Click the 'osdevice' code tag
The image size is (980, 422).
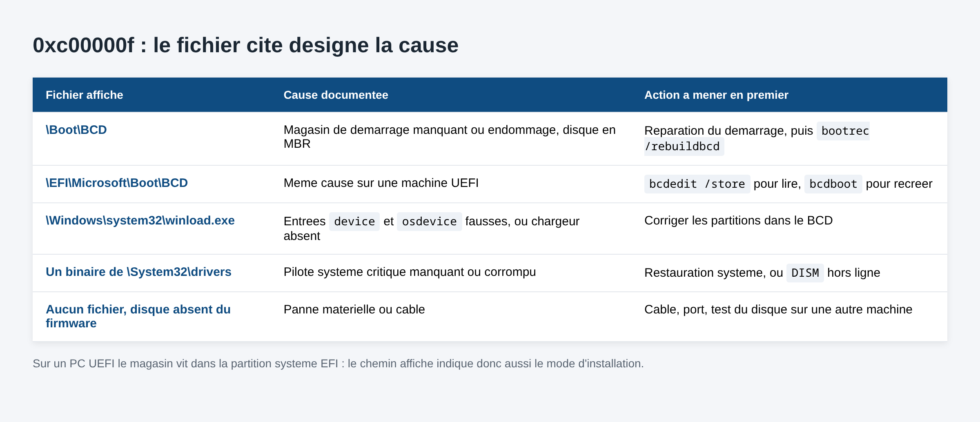429,222
